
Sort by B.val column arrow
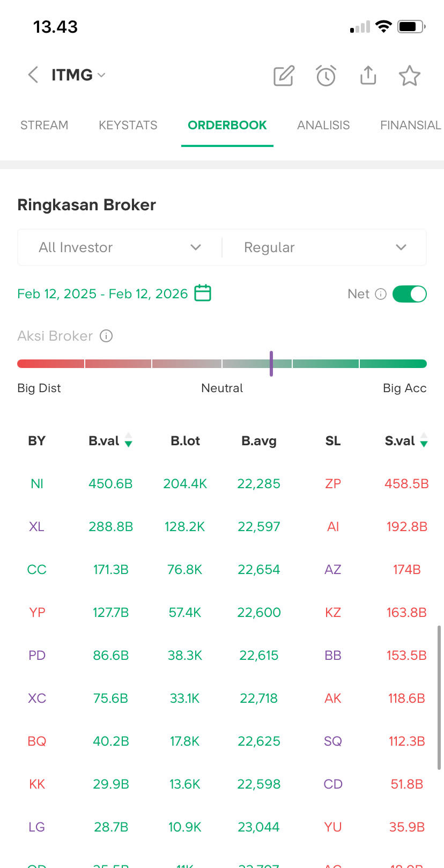click(129, 441)
